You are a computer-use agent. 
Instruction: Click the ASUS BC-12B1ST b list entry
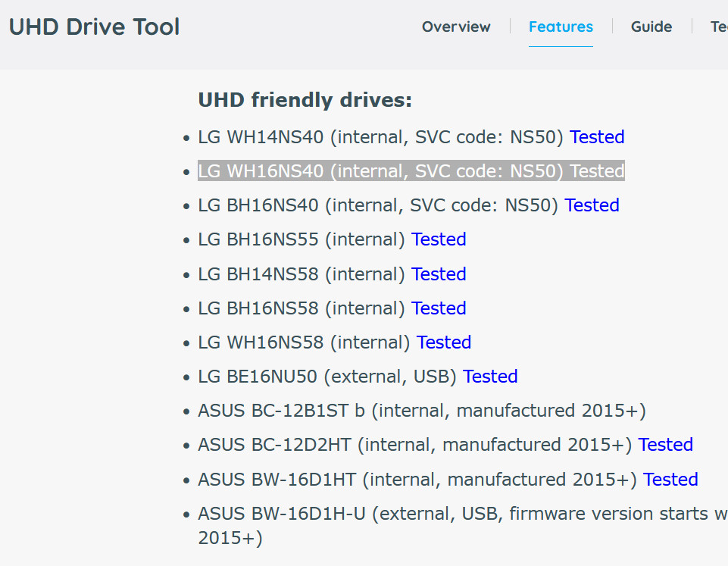pyautogui.click(x=421, y=411)
